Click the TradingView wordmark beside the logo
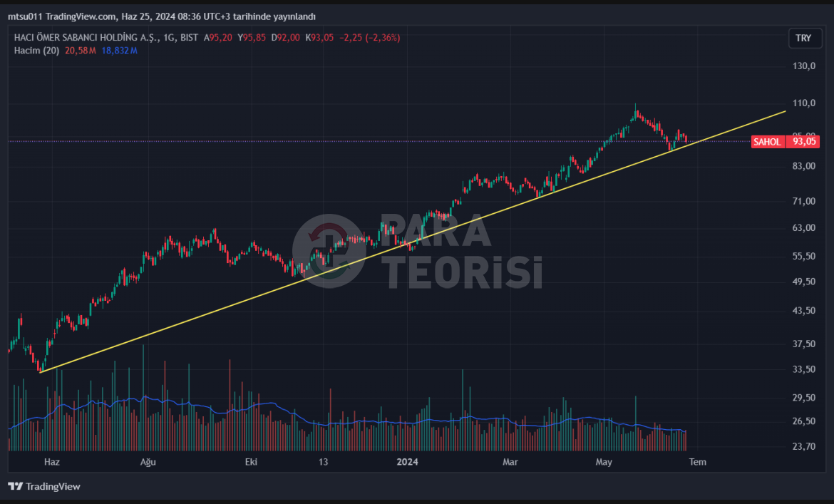The height and width of the screenshot is (504, 834). pyautogui.click(x=53, y=486)
